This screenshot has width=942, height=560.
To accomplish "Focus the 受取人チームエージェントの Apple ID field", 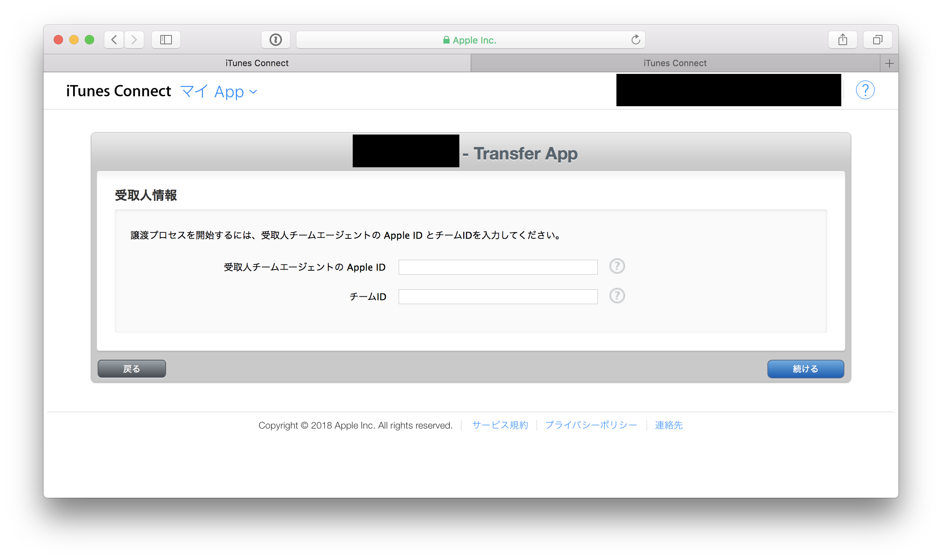I will point(498,267).
